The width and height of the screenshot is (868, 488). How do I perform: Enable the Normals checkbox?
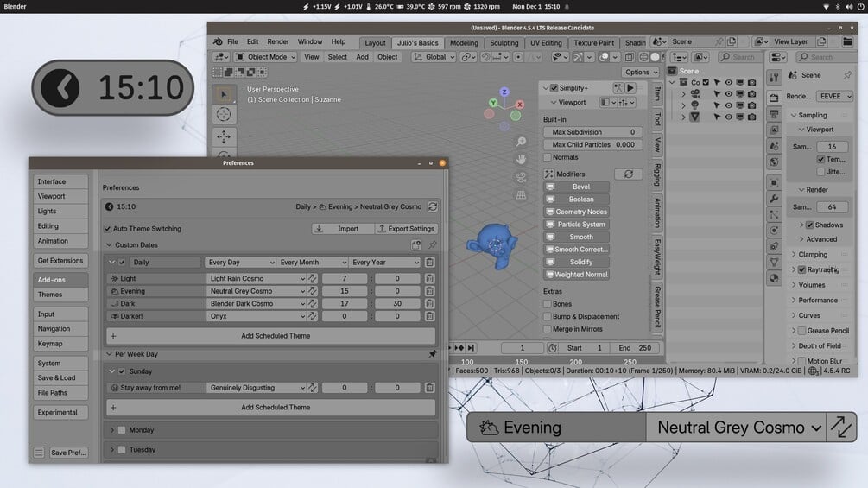pos(548,157)
